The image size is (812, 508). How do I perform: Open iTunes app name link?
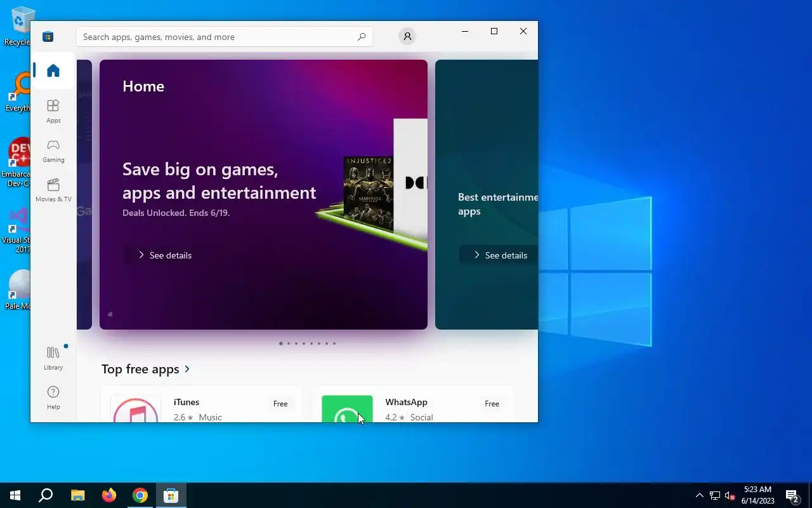187,402
